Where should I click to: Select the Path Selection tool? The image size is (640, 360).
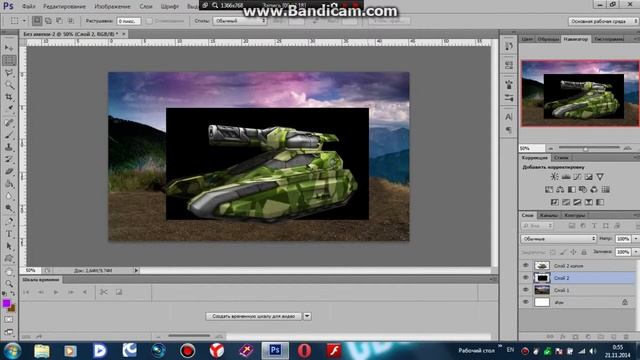(9, 246)
